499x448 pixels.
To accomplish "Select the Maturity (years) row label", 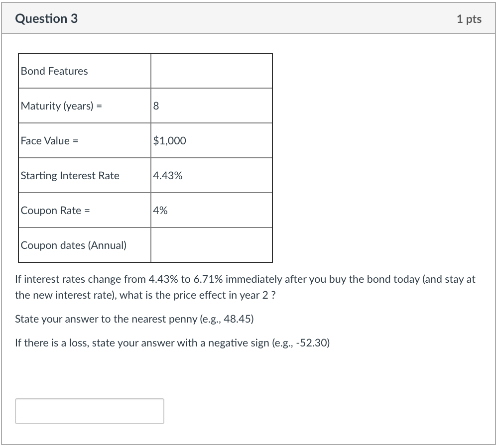I will pyautogui.click(x=61, y=106).
